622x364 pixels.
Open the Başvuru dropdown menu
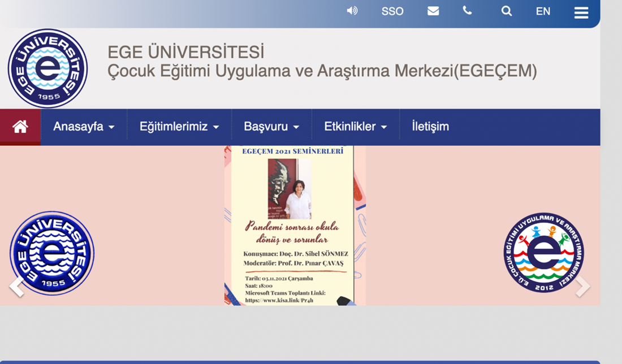click(x=271, y=127)
